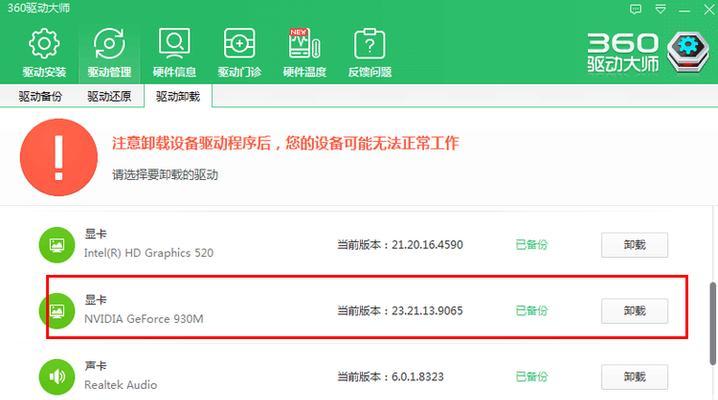Open 硬件信息 monitor icon
Screen dimensions: 718x400
coord(174,43)
